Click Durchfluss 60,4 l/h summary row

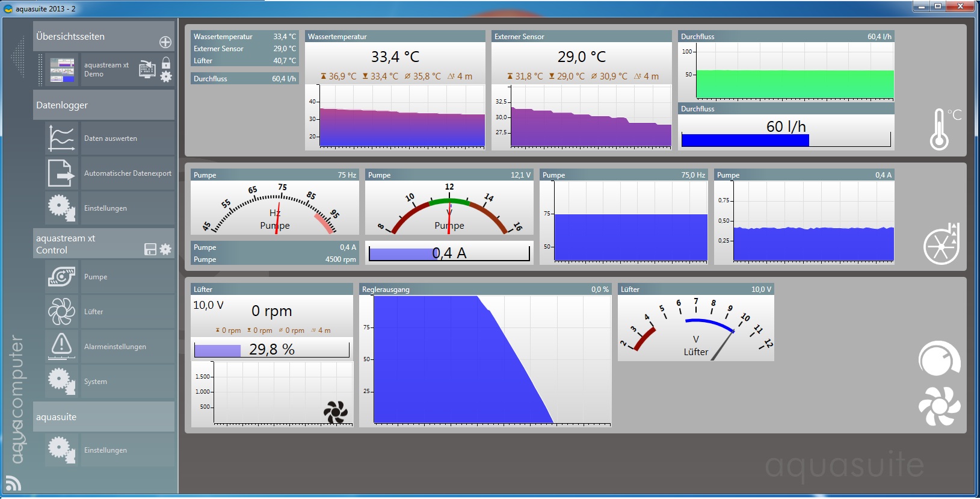coord(245,79)
